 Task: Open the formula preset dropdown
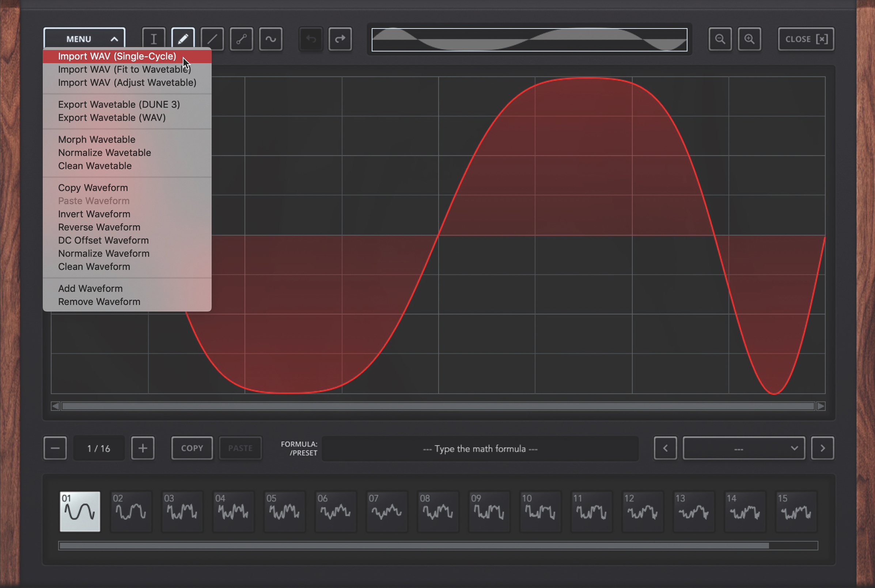pyautogui.click(x=744, y=448)
